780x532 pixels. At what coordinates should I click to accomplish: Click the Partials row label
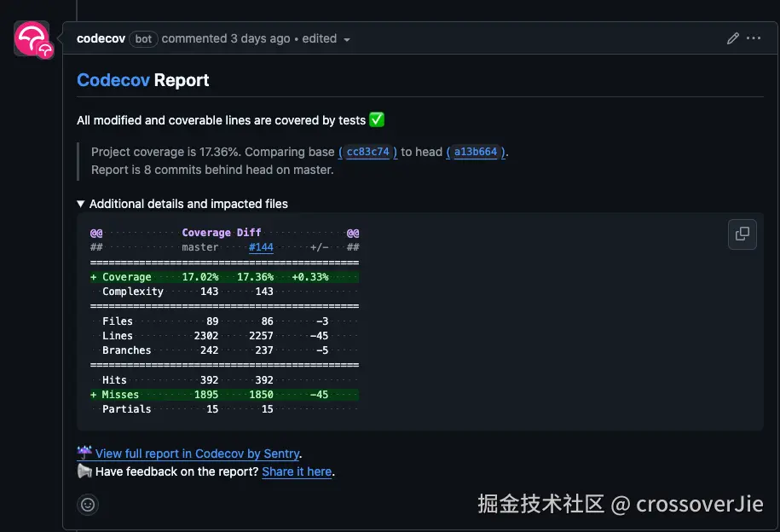126,408
